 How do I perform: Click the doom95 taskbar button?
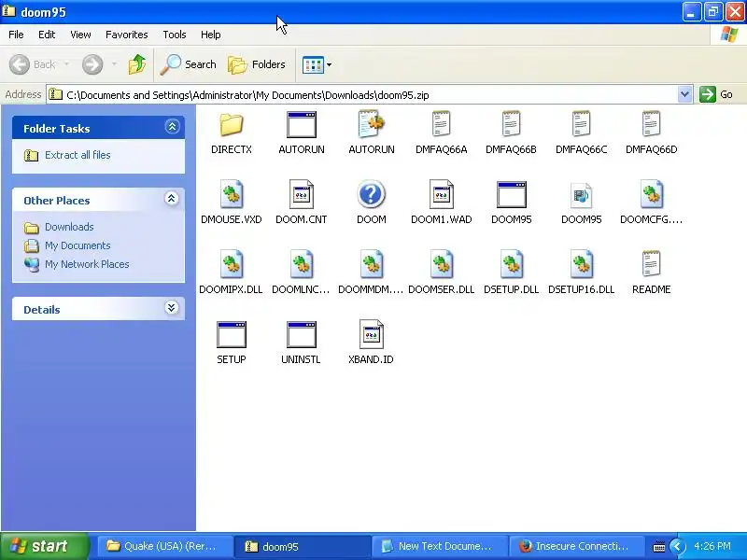click(303, 546)
